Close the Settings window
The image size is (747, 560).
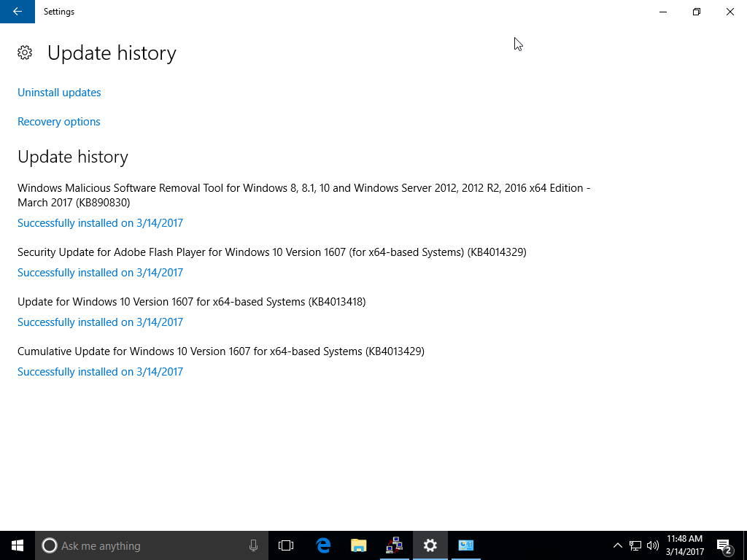click(729, 12)
